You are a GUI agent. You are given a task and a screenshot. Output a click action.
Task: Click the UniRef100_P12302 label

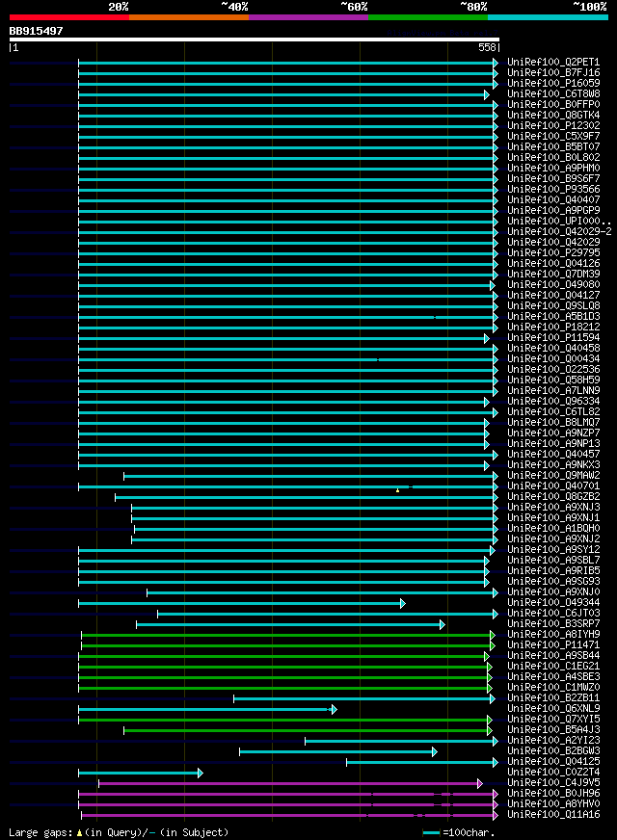[x=553, y=125]
